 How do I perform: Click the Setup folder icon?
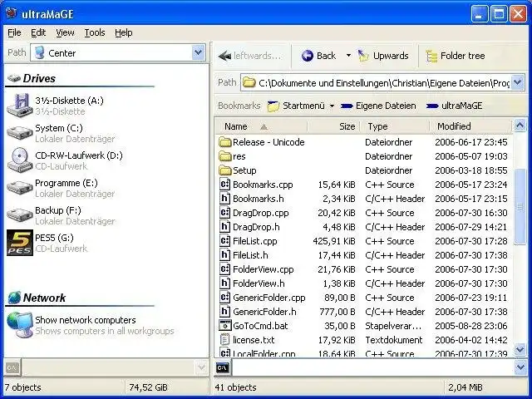[225, 170]
